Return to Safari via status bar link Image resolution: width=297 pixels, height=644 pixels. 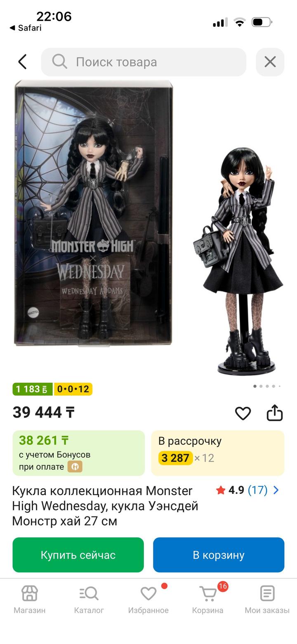coord(26,28)
